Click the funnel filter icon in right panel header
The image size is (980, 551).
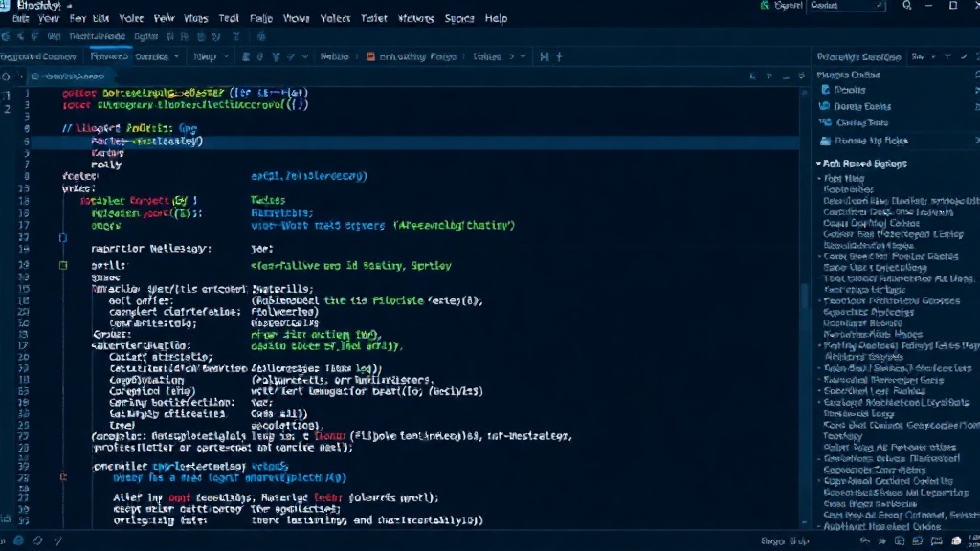(x=948, y=56)
